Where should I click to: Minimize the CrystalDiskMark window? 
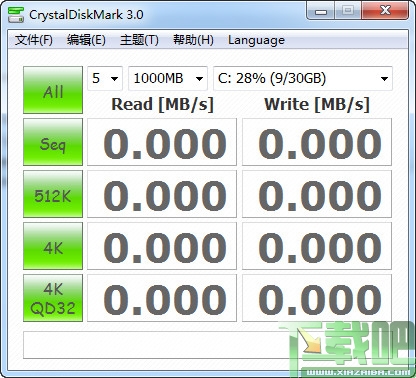[321, 12]
